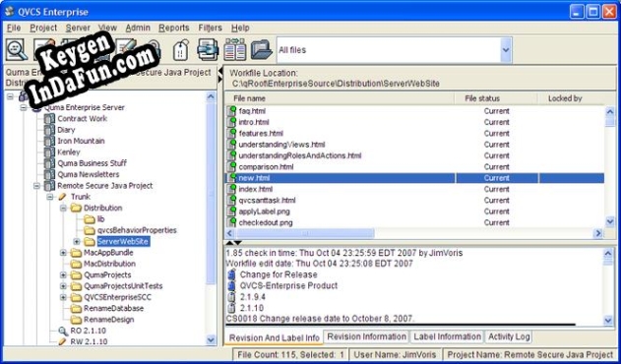Click the folder icon beside RenameDatabase
The height and width of the screenshot is (364, 621).
tap(76, 308)
